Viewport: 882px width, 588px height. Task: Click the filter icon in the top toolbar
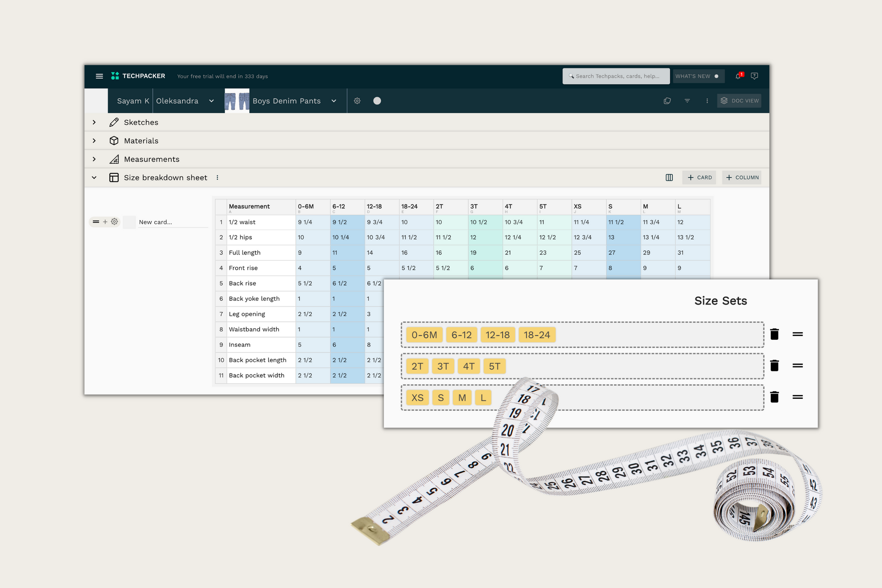tap(687, 101)
